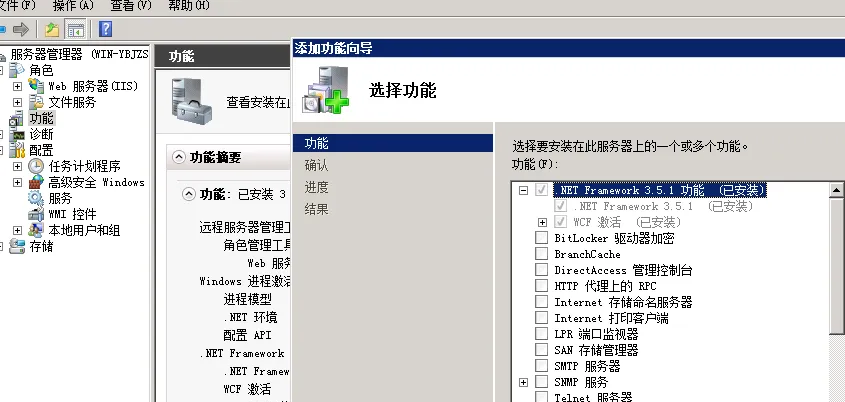Click the 存储 storage icon
Screen dimensions: 845x402
(x=18, y=247)
